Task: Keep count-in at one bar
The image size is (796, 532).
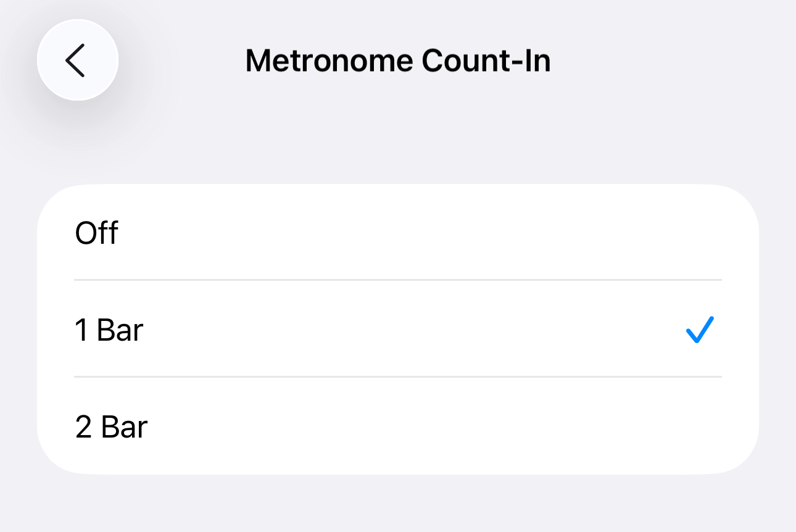Action: [397, 330]
